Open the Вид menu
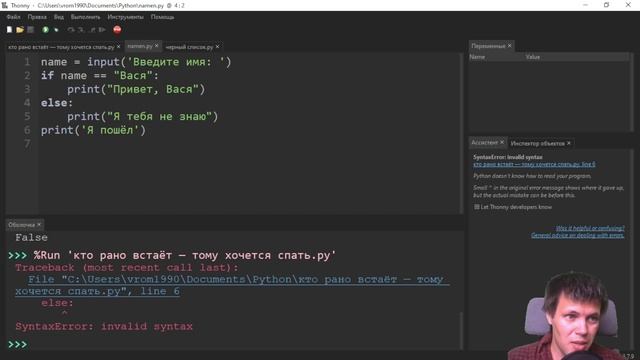The image size is (640, 360). 59,17
